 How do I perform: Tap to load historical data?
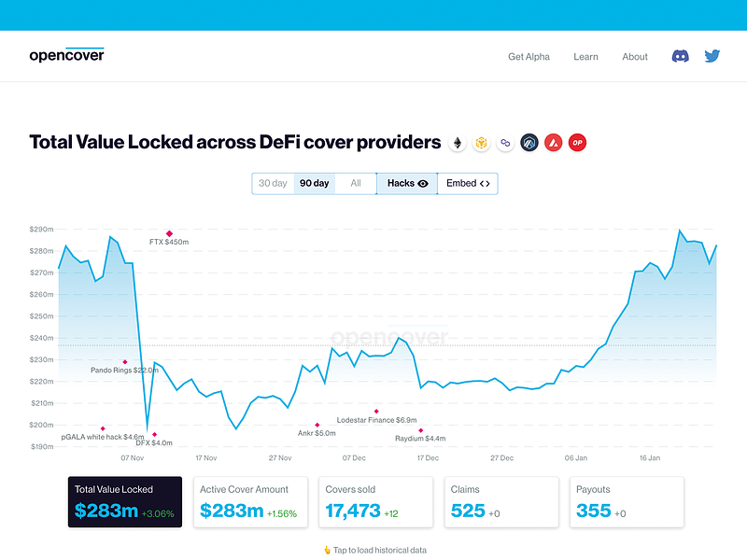pyautogui.click(x=373, y=550)
